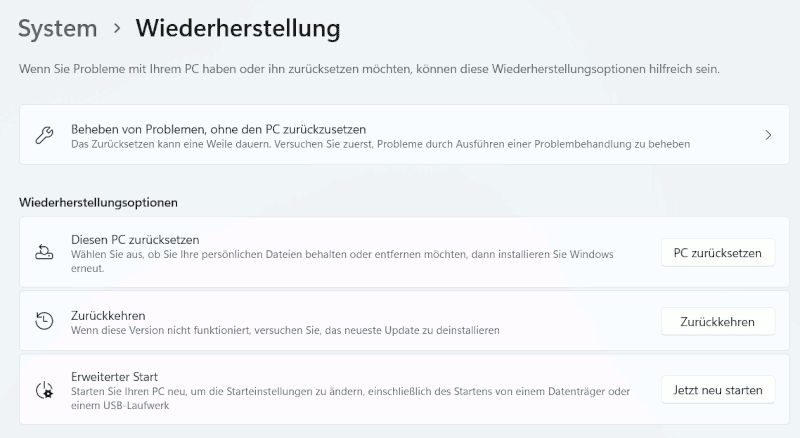Navigate back to System in breadcrumb
The image size is (800, 438).
pos(58,28)
